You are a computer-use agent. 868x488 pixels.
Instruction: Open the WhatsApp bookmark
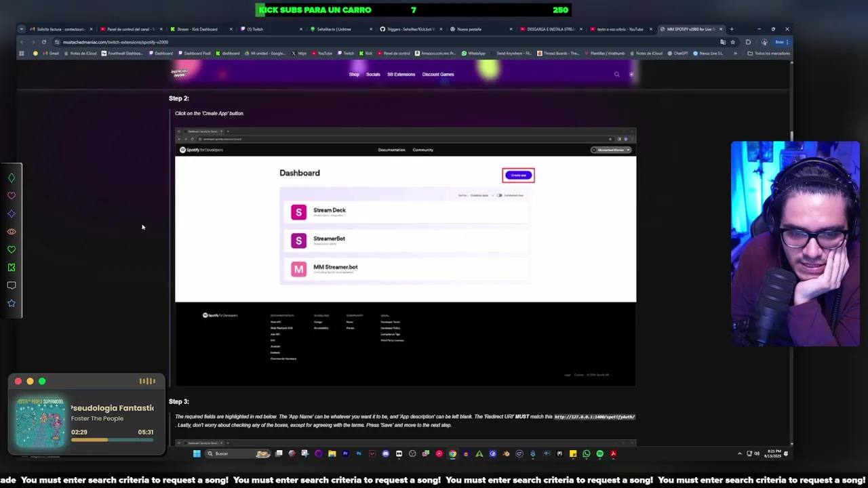click(473, 53)
